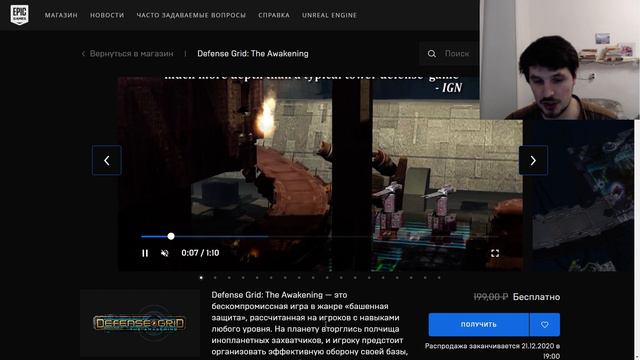
Task: Click the game description paragraph
Action: point(310,323)
